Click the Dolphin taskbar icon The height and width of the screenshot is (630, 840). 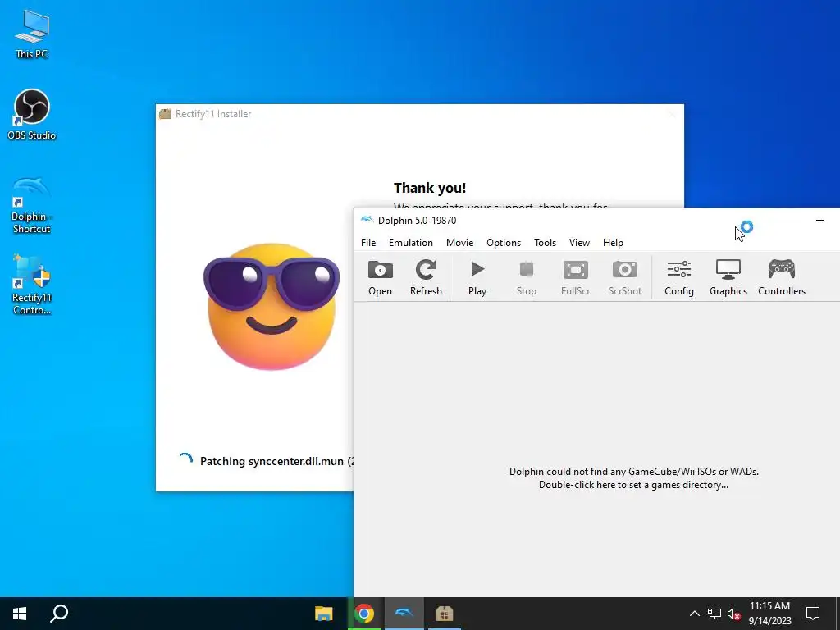pos(404,614)
